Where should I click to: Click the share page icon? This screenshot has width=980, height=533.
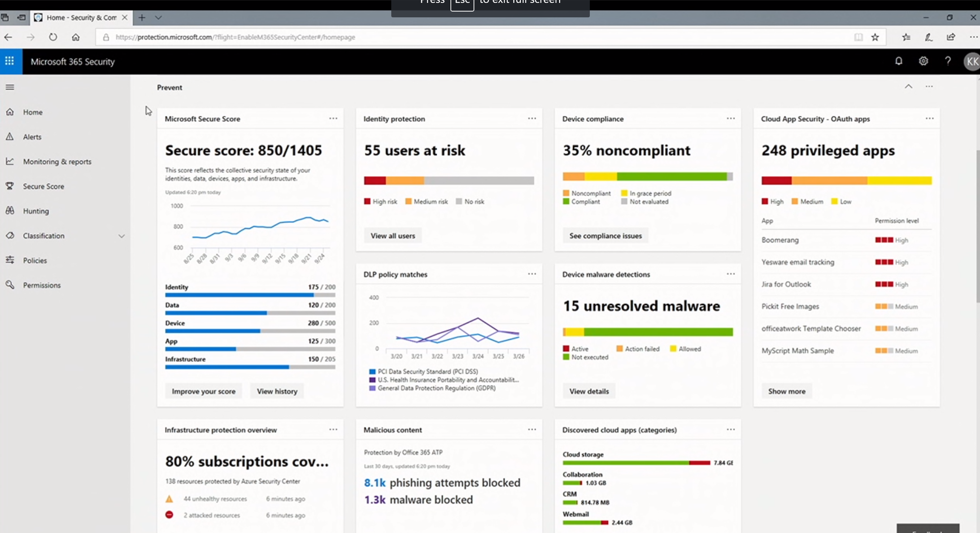(951, 37)
